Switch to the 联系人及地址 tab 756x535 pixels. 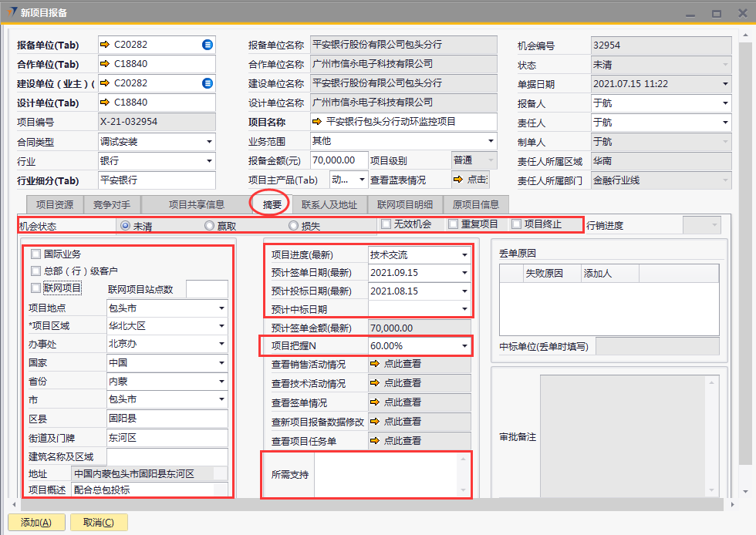[329, 204]
